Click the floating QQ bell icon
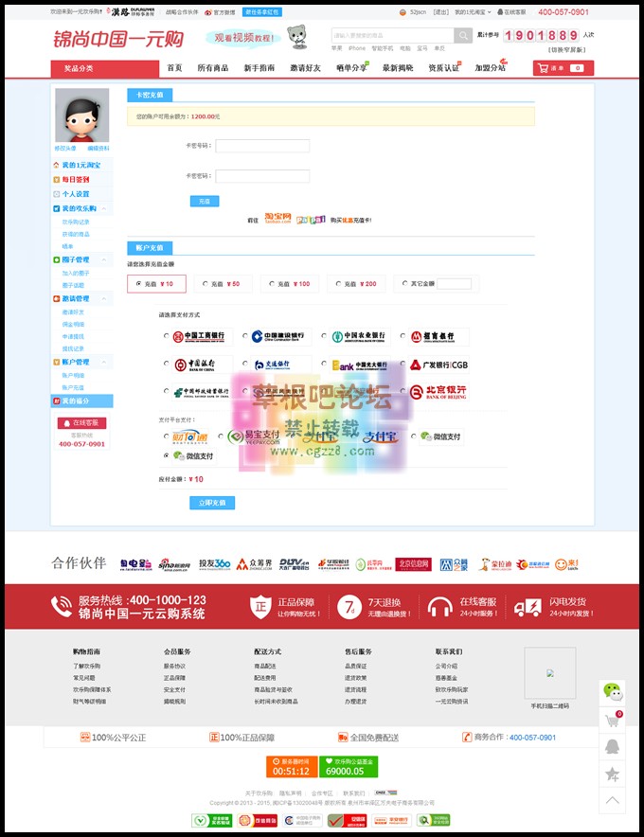 click(613, 746)
